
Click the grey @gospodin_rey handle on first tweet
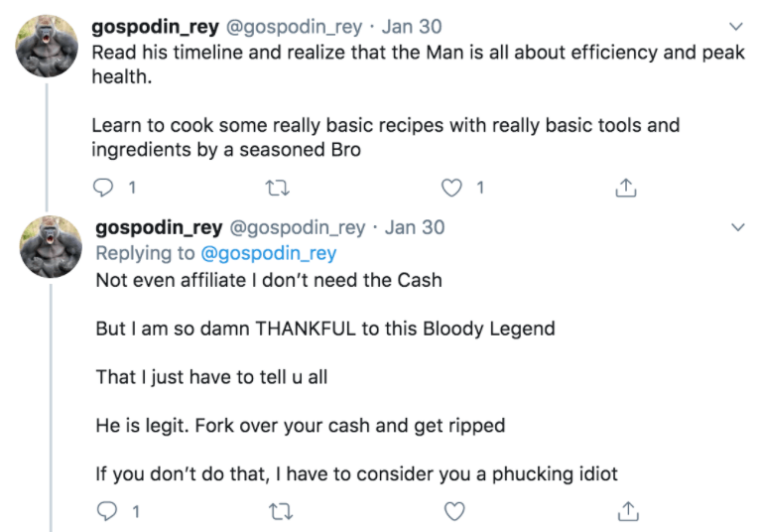click(296, 27)
